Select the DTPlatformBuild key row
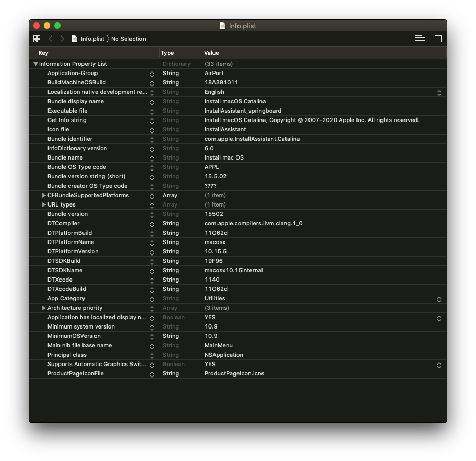 point(69,233)
